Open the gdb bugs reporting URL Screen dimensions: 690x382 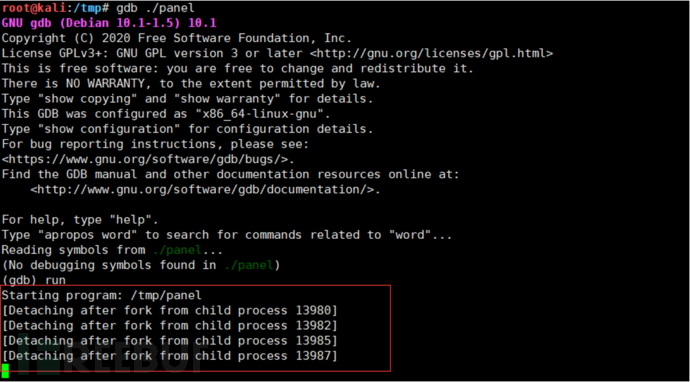click(148, 159)
